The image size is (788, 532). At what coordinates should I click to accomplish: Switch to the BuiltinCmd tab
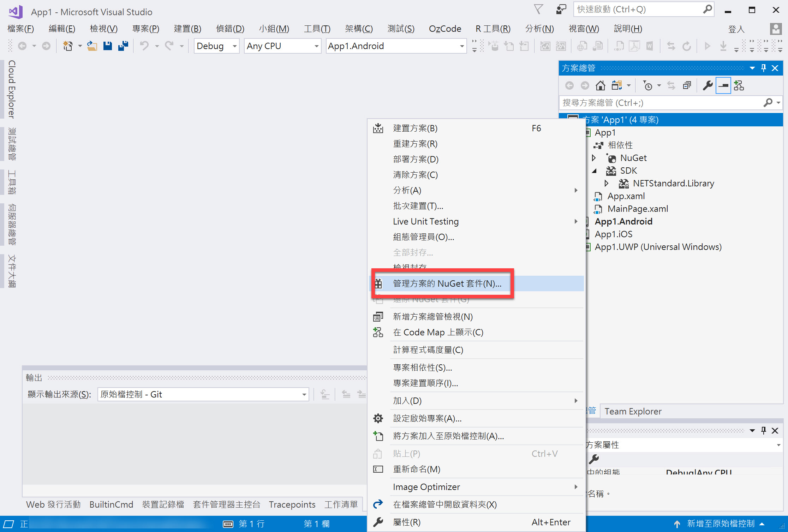(111, 504)
